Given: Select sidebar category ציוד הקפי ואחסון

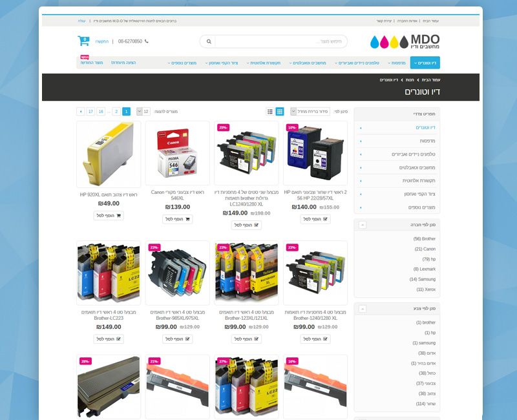Looking at the screenshot, I should coord(419,194).
